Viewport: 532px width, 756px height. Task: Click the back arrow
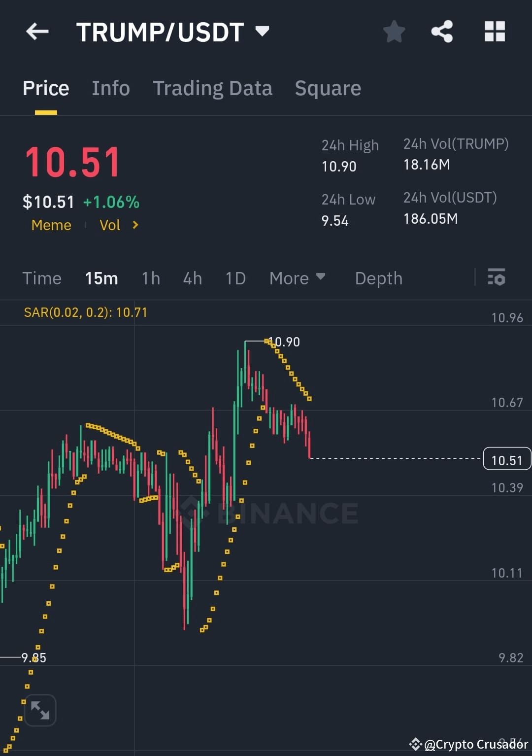tap(37, 32)
